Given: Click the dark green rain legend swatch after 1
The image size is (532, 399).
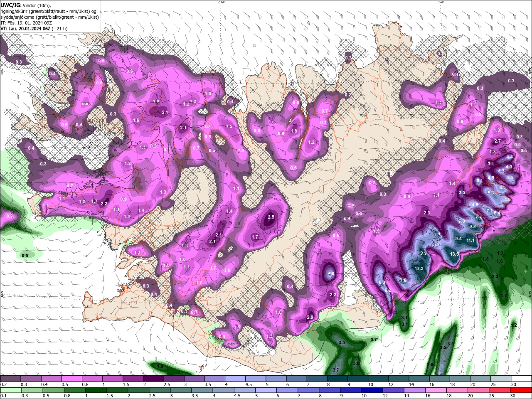Looking at the screenshot, I should pos(96,390).
